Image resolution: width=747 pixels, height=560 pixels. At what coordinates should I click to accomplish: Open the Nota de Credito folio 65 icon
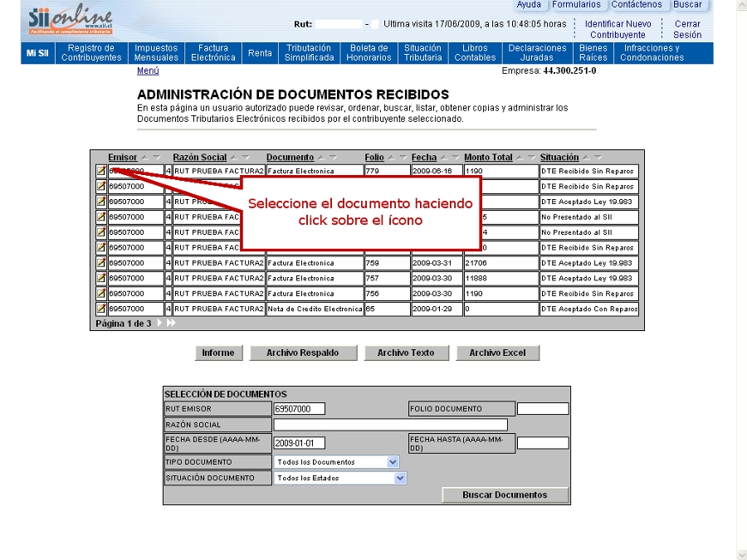101,309
